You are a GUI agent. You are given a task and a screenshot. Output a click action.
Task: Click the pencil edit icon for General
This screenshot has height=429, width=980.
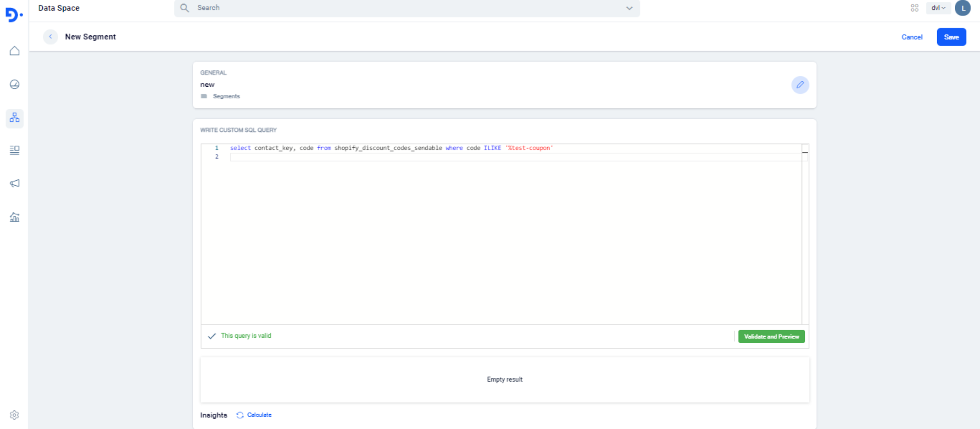(x=800, y=85)
